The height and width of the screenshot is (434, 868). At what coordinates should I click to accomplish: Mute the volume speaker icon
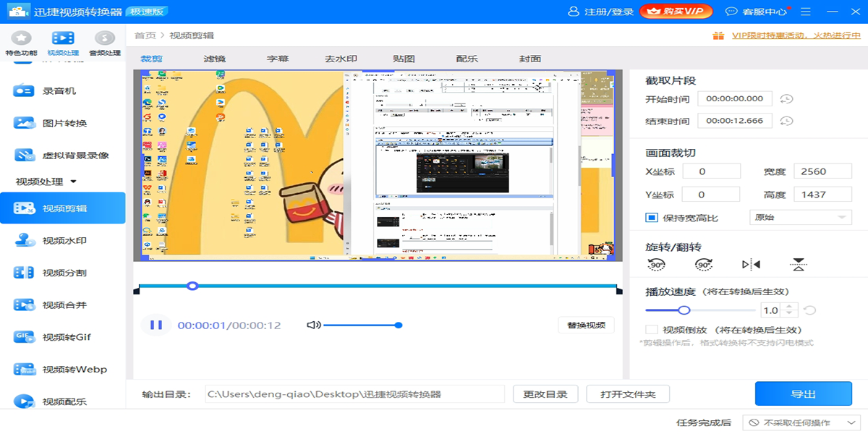click(313, 325)
